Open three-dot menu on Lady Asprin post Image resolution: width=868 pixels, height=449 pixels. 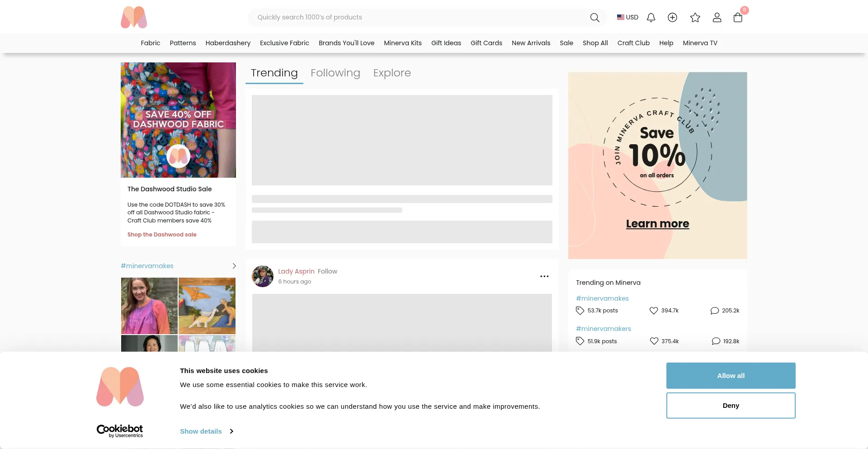(544, 276)
